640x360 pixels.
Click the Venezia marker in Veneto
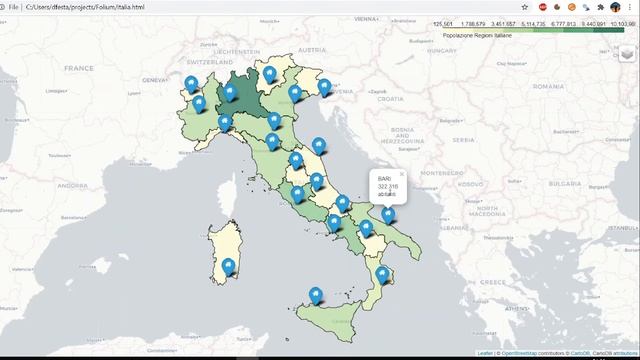[295, 93]
